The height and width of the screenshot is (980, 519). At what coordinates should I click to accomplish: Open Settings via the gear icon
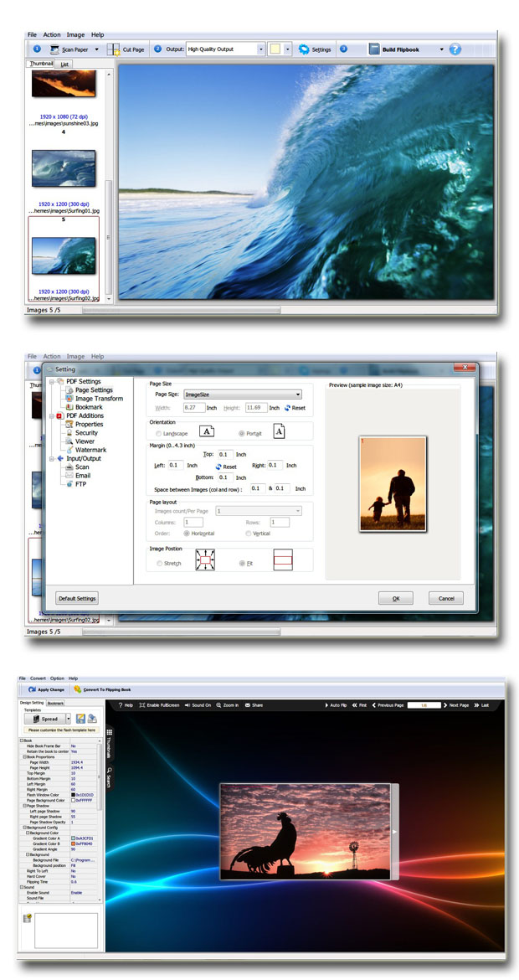pyautogui.click(x=304, y=49)
